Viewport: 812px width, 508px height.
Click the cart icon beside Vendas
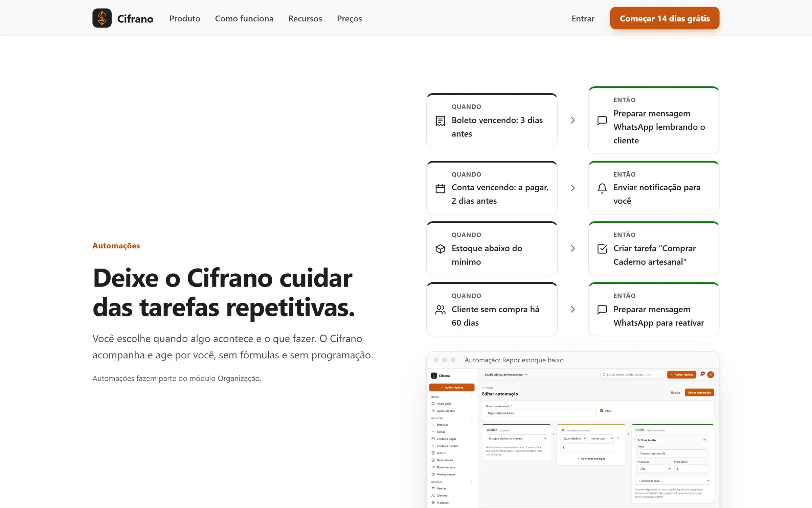433,488
